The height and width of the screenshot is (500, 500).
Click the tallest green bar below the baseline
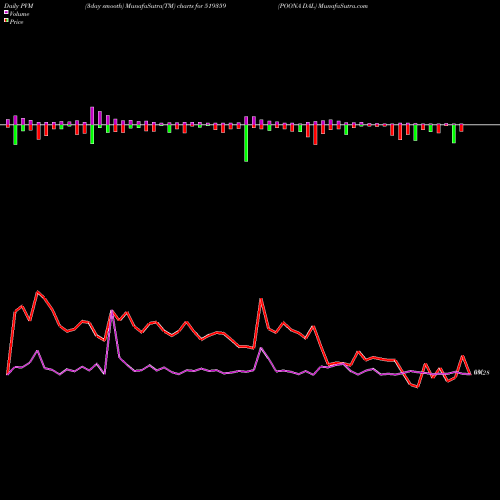click(x=246, y=143)
